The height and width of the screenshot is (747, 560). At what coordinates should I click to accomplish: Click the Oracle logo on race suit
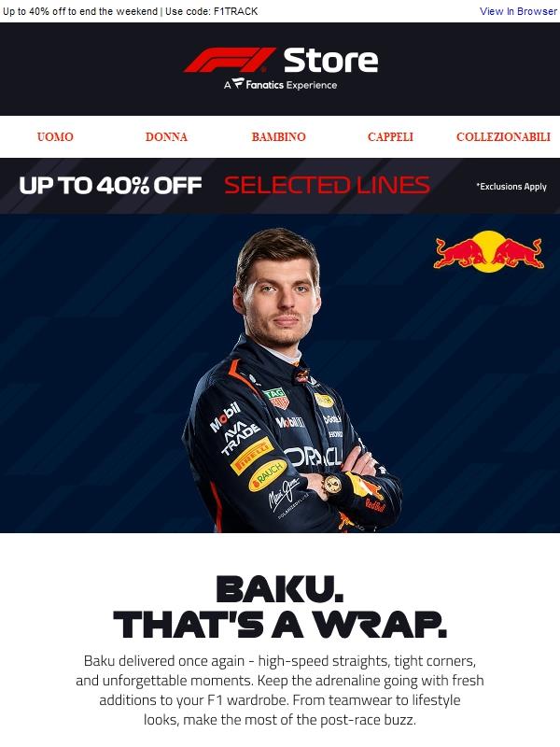(313, 458)
